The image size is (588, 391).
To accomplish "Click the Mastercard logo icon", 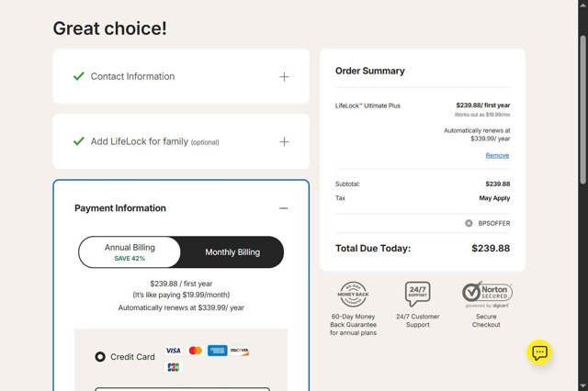I will (195, 351).
